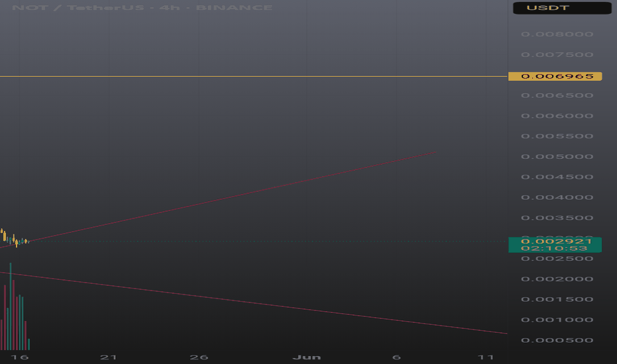This screenshot has width=617, height=364.
Task: Click the tallest green volume bar
Action: point(11,306)
